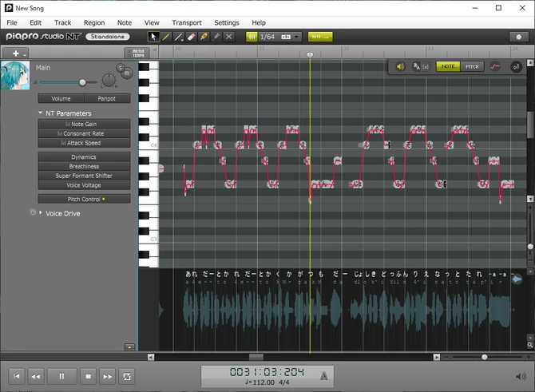The width and height of the screenshot is (535, 392).
Task: Click the Stop playback button
Action: (x=89, y=376)
